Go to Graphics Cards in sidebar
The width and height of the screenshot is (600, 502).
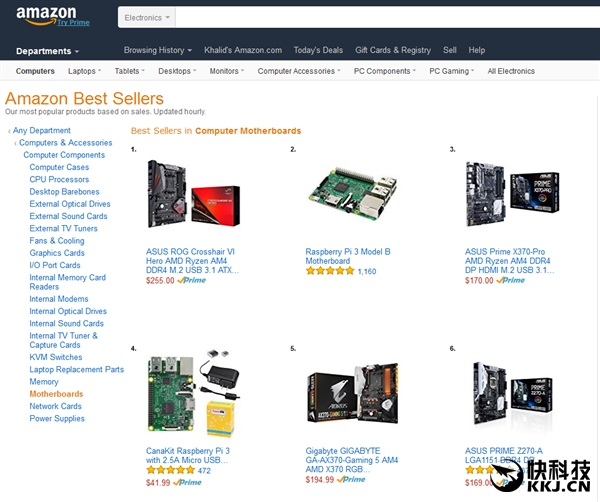(57, 253)
